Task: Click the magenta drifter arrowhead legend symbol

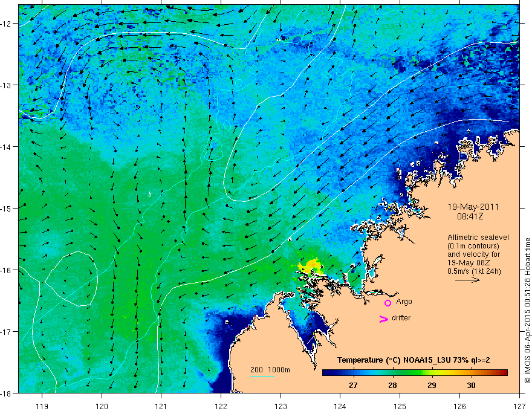Action: tap(384, 319)
